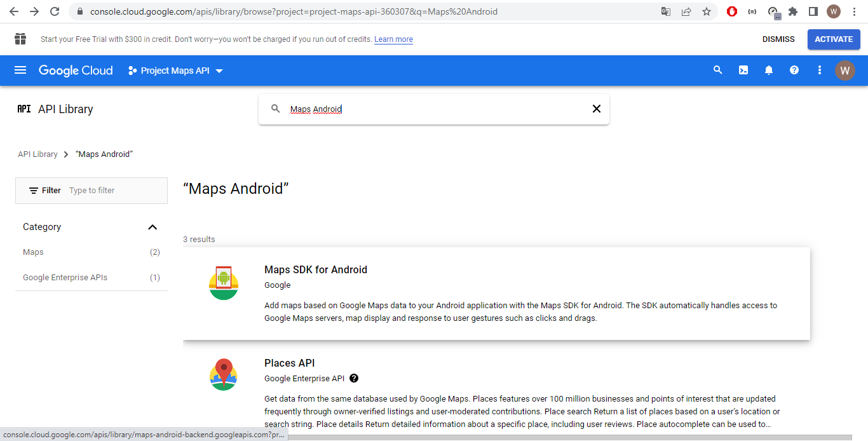The height and width of the screenshot is (441, 868).
Task: Click the 'Google Enterprise API' label
Action: (x=304, y=379)
